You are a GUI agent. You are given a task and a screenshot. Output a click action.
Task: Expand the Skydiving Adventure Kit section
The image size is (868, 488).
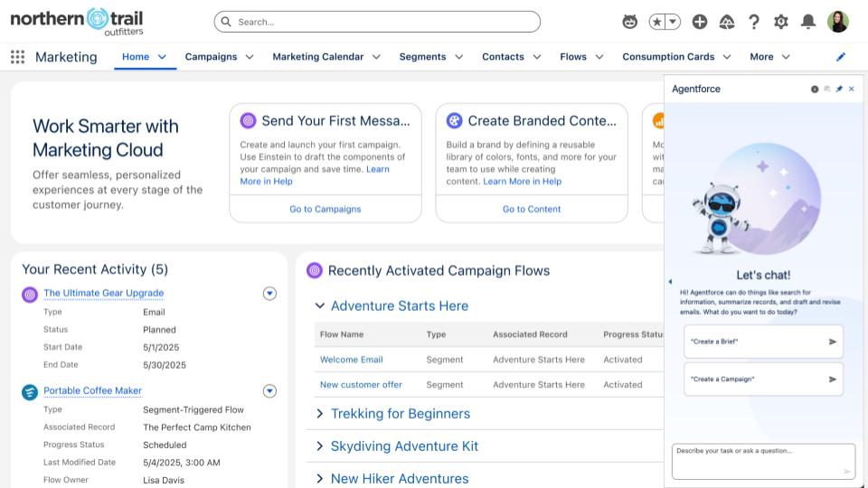(319, 446)
